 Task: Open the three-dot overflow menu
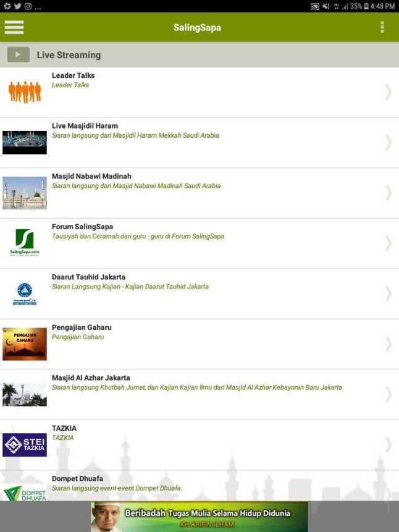click(382, 27)
